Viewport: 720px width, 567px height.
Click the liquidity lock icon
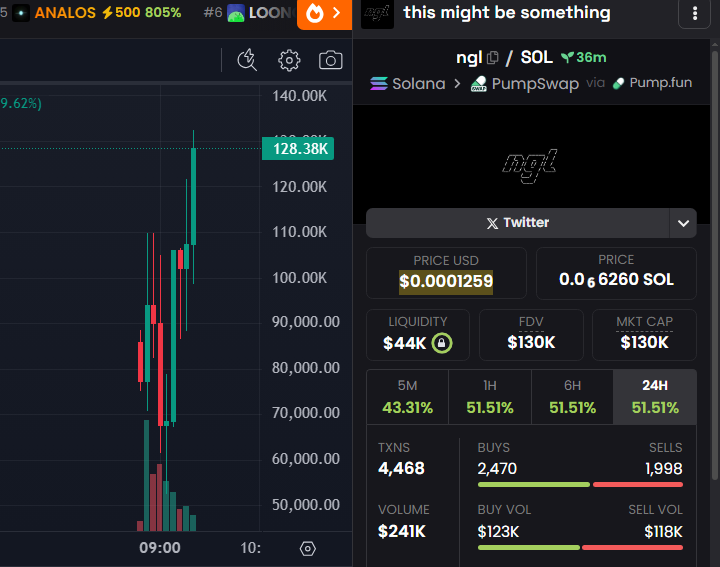point(442,343)
